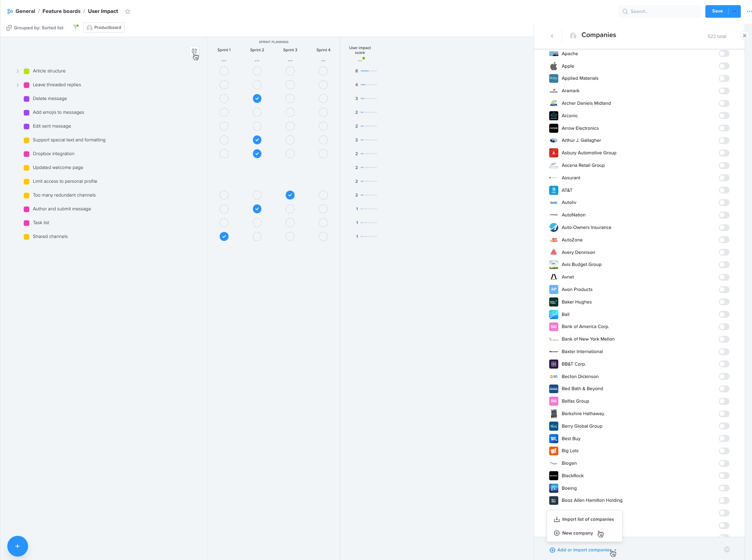This screenshot has width=752, height=560.
Task: Enable the Bed Bath & Beyond toggle
Action: point(724,389)
